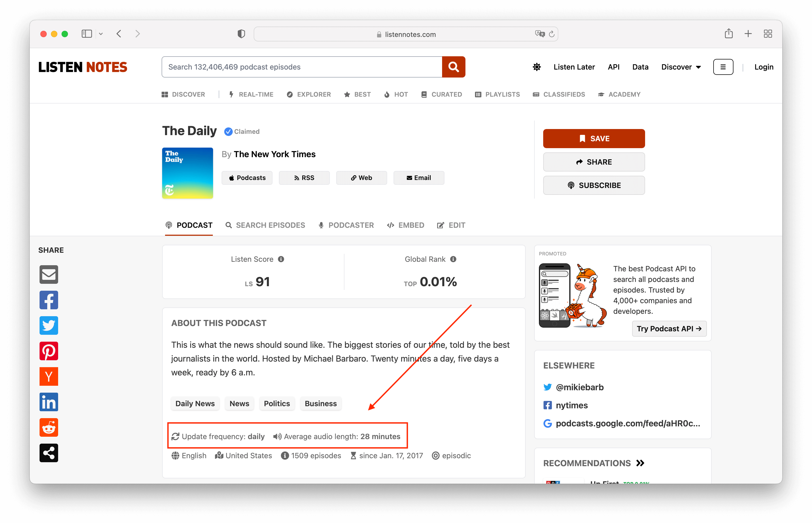Share the podcast on LinkedIn
Viewport: 812px width, 523px height.
[x=49, y=402]
